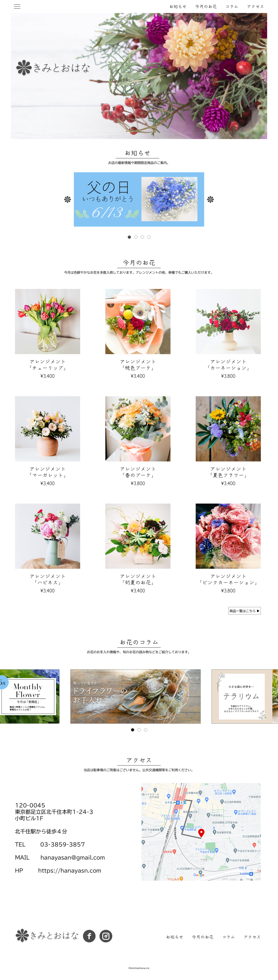Click 商品一覧はこちら button
The width and height of the screenshot is (278, 980).
click(245, 611)
